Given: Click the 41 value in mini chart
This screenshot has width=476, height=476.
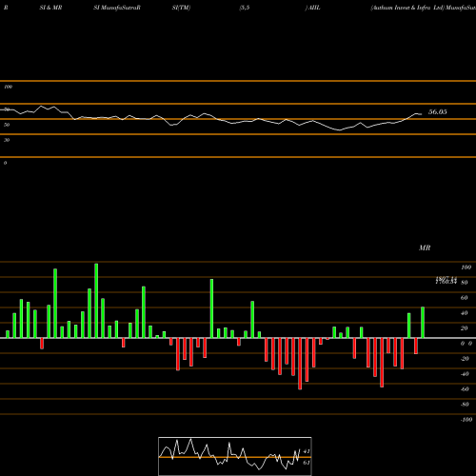Looking at the screenshot, I should point(307,451).
